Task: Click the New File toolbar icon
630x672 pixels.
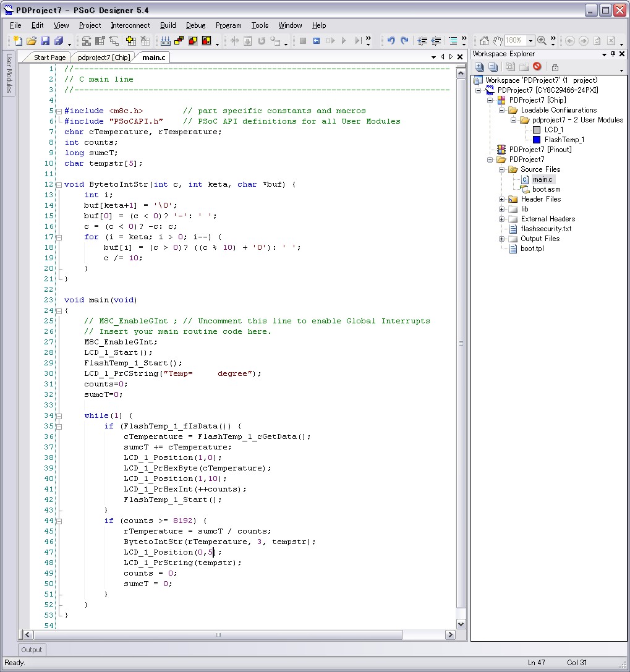Action: point(17,41)
